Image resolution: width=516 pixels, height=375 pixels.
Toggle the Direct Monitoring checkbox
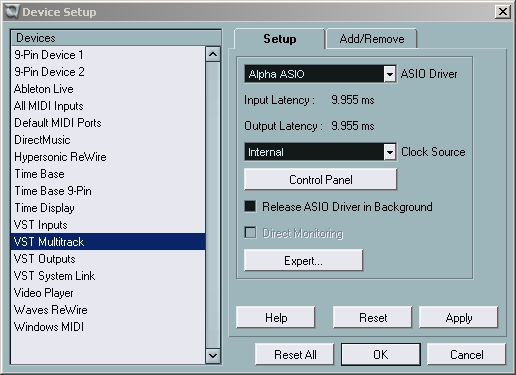click(250, 232)
